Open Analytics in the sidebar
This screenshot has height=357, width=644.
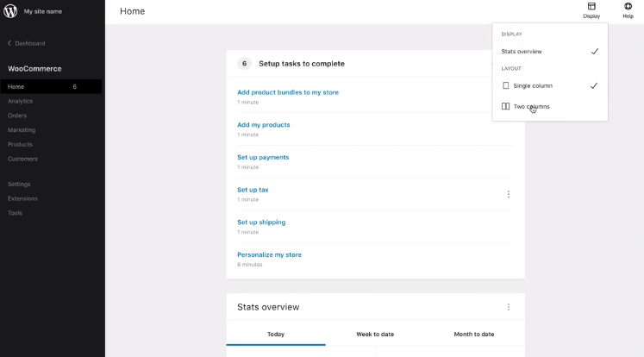click(x=20, y=101)
